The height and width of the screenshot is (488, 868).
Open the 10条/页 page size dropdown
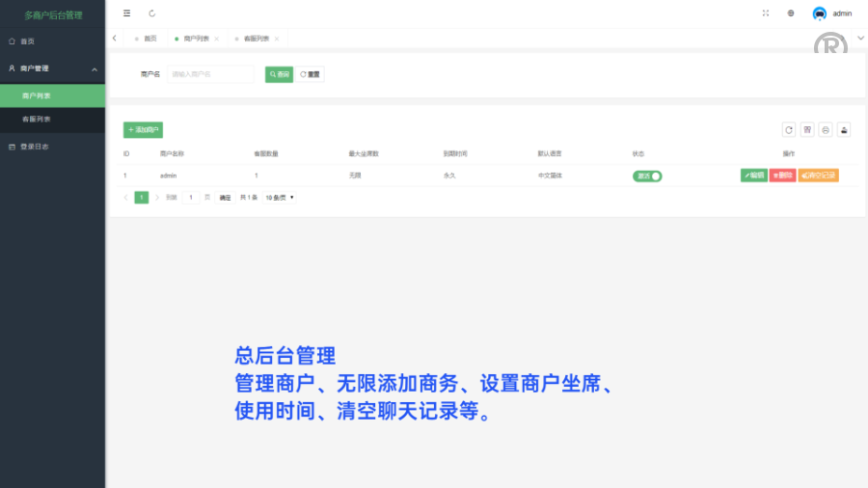click(x=280, y=198)
